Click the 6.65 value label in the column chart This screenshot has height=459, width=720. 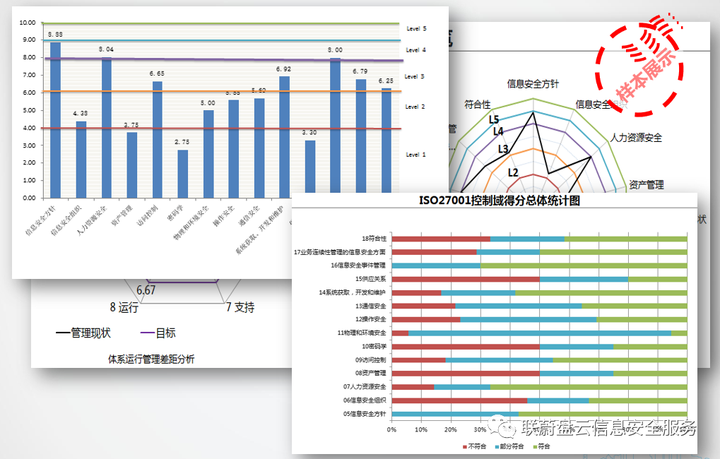point(157,73)
